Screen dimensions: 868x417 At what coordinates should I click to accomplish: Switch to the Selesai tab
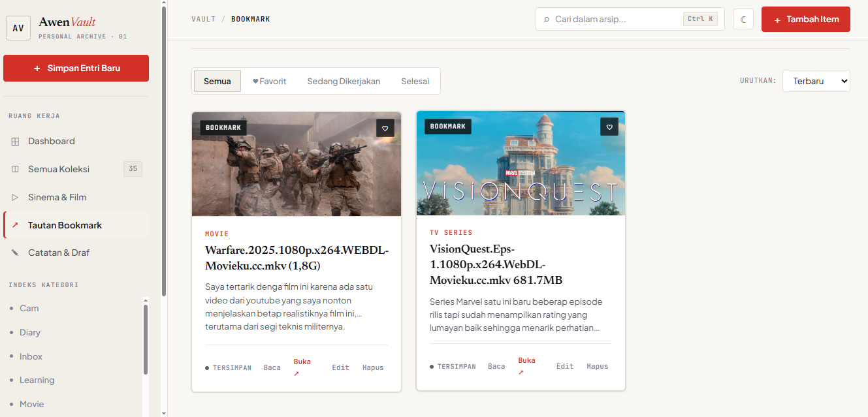[x=415, y=82]
